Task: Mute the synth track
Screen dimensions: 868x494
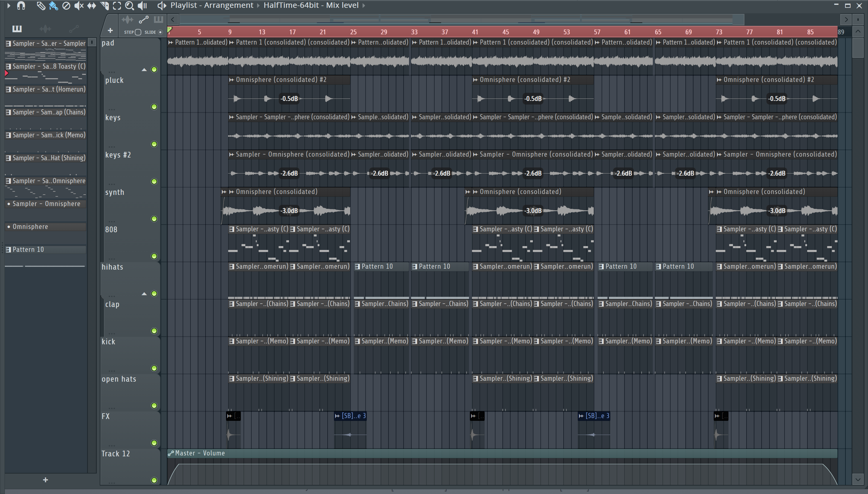Action: point(154,219)
